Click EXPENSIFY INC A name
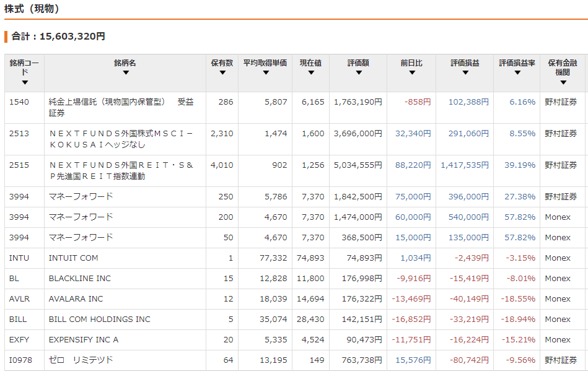This screenshot has width=588, height=374. [x=84, y=340]
